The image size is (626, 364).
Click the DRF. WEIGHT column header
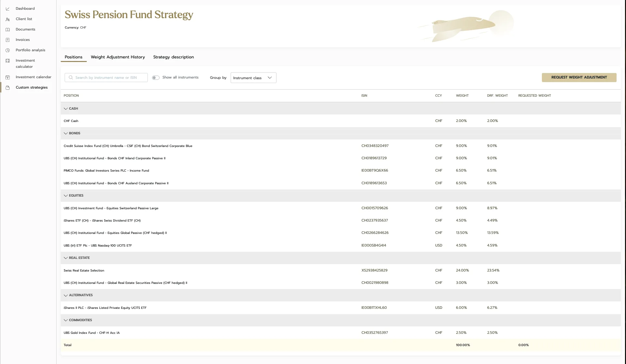(x=497, y=95)
